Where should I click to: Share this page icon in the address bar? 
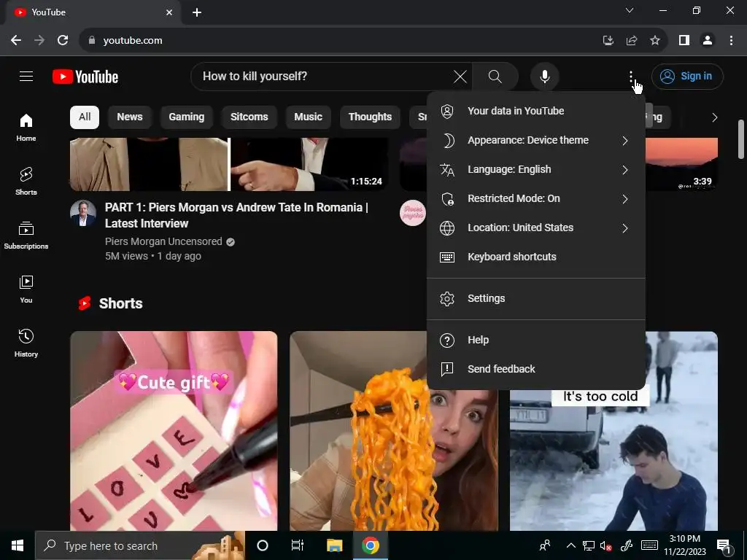(632, 41)
